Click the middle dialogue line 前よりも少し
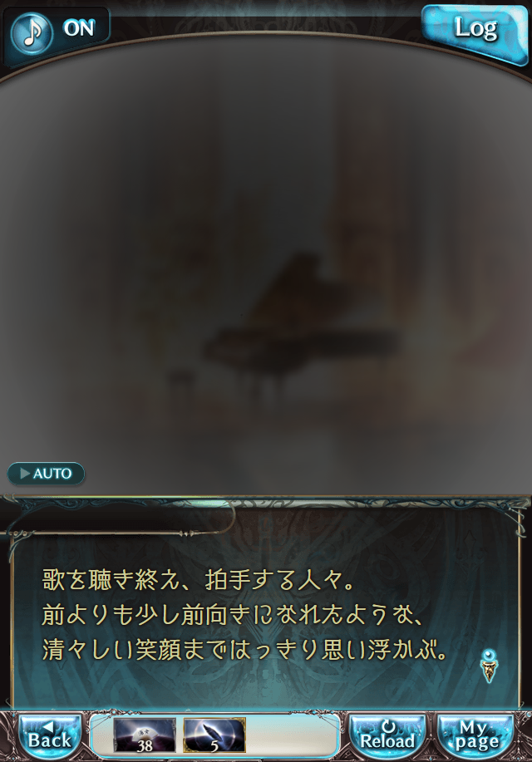This screenshot has width=532, height=762. pos(234,615)
